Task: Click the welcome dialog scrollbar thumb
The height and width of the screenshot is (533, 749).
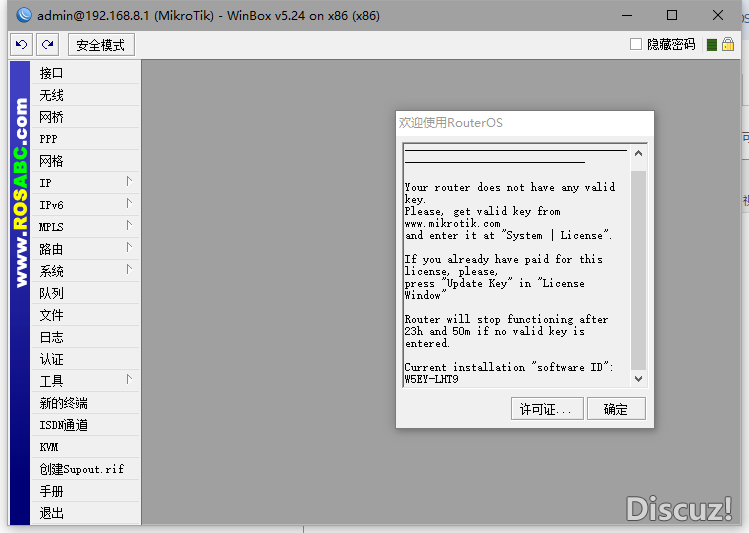Action: (639, 270)
